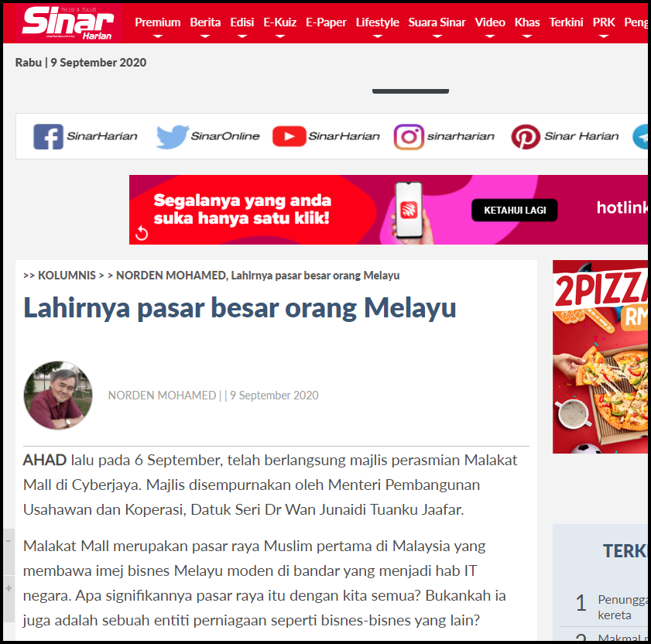The image size is (651, 644).
Task: Increase font size with the plus button
Action: click(9, 588)
